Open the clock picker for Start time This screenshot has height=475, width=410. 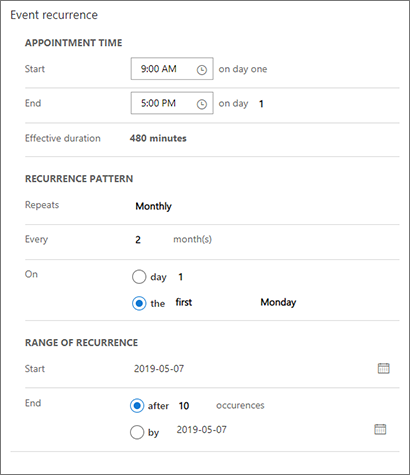pos(202,70)
